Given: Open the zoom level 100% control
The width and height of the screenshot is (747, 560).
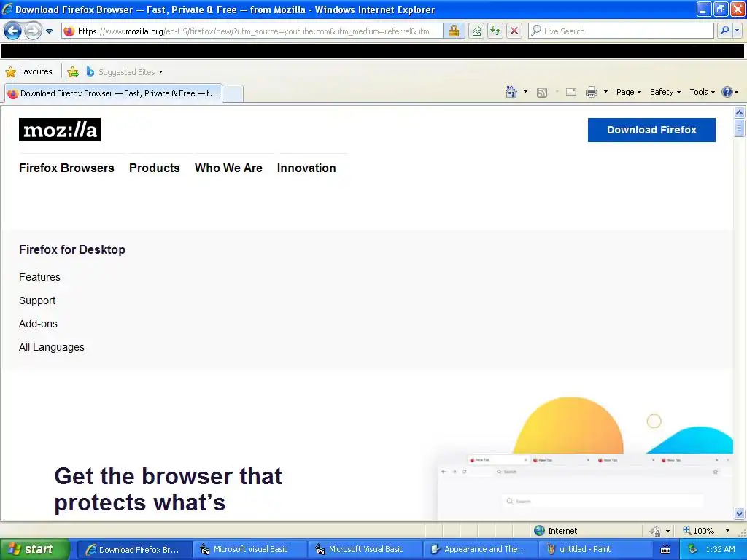Looking at the screenshot, I should click(698, 531).
